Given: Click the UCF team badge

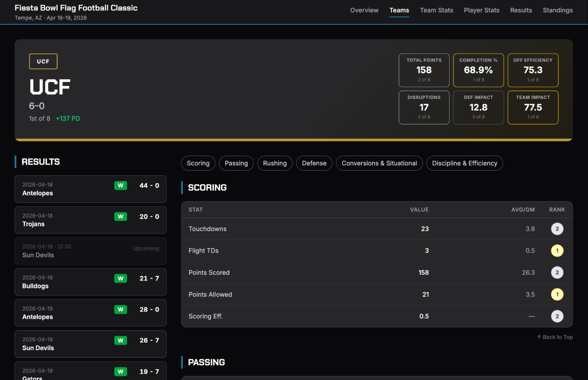Looking at the screenshot, I should coord(43,61).
